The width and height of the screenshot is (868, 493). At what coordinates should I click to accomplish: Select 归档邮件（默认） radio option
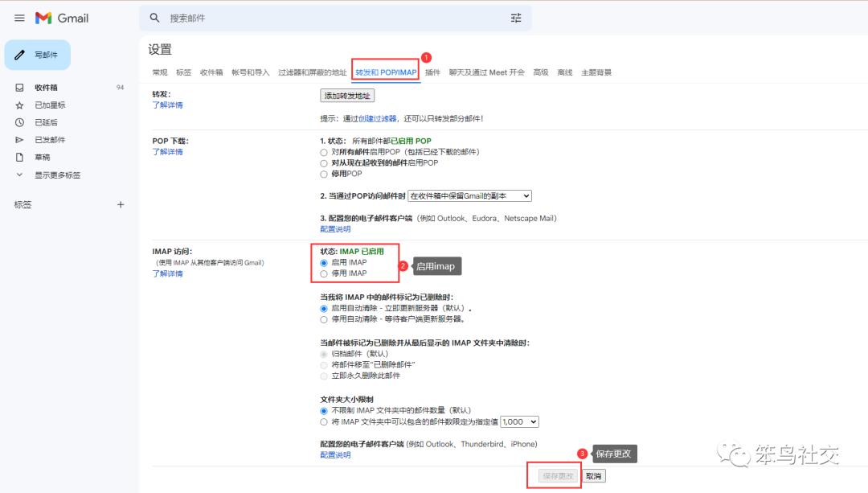(x=324, y=354)
